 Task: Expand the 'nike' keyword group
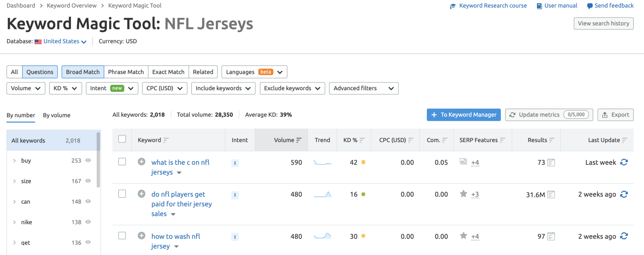click(x=14, y=222)
